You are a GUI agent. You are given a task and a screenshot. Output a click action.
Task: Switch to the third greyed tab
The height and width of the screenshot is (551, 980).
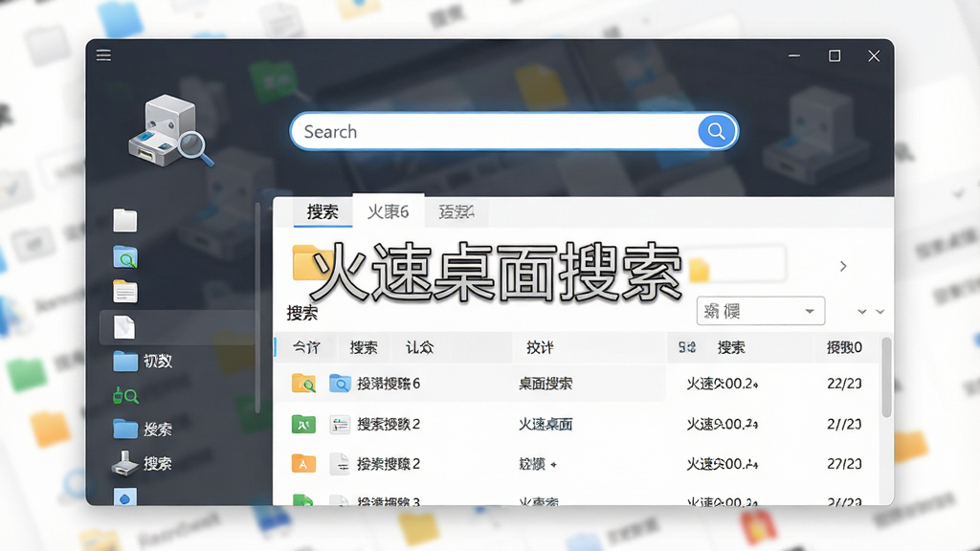(457, 212)
